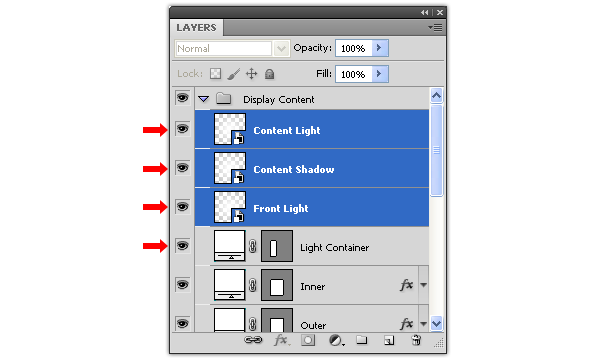Create new fill or adjustment layer
Viewport: 600px width, 364px height.
[x=336, y=340]
